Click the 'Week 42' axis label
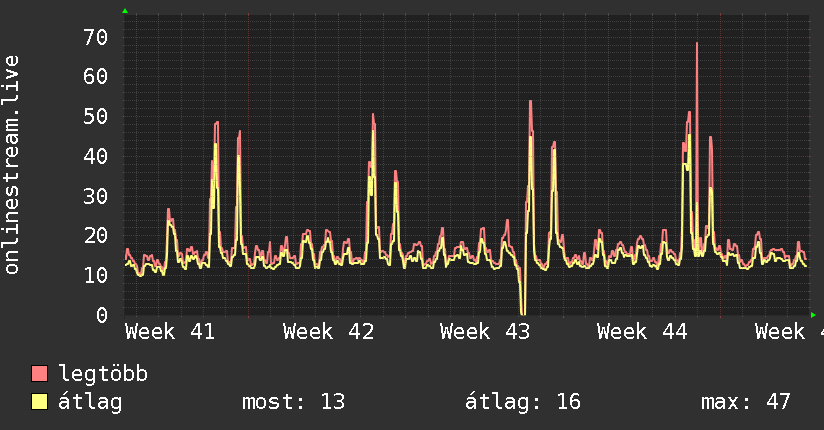Viewport: 824px width, 430px height. (328, 332)
